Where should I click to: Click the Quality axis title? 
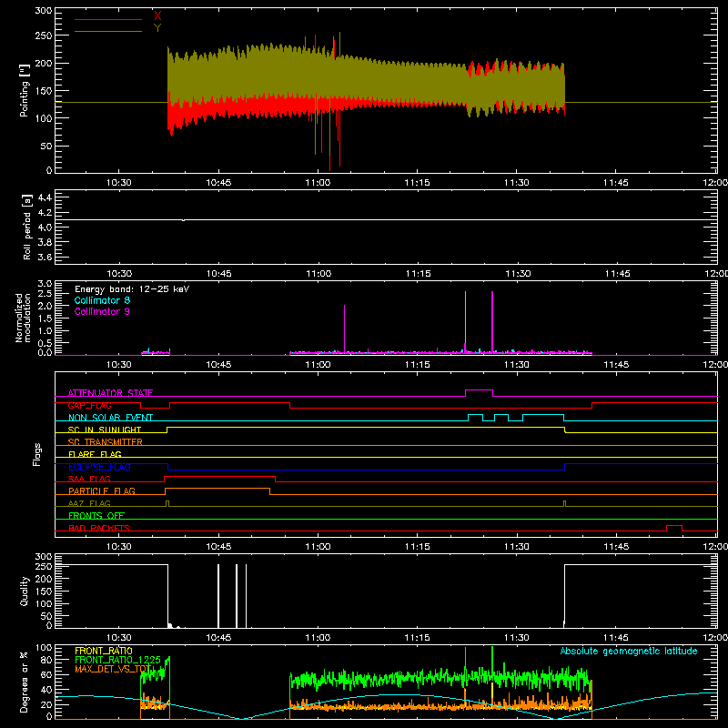25,591
